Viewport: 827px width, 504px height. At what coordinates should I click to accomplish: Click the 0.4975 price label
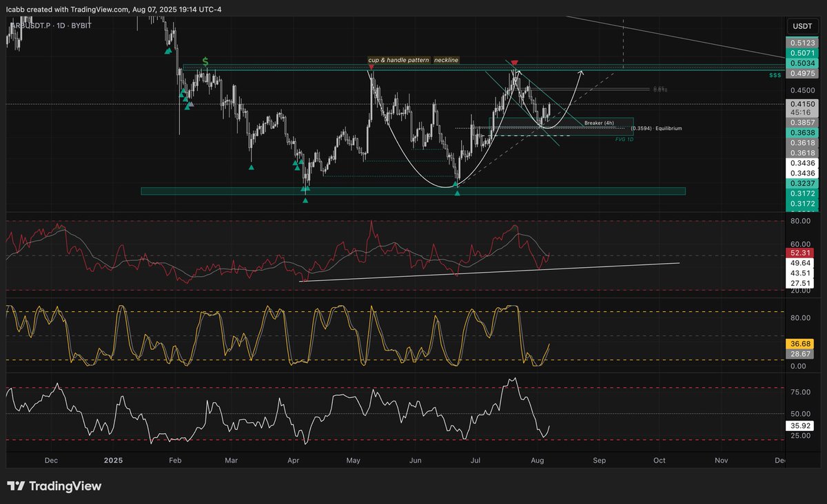pyautogui.click(x=802, y=73)
